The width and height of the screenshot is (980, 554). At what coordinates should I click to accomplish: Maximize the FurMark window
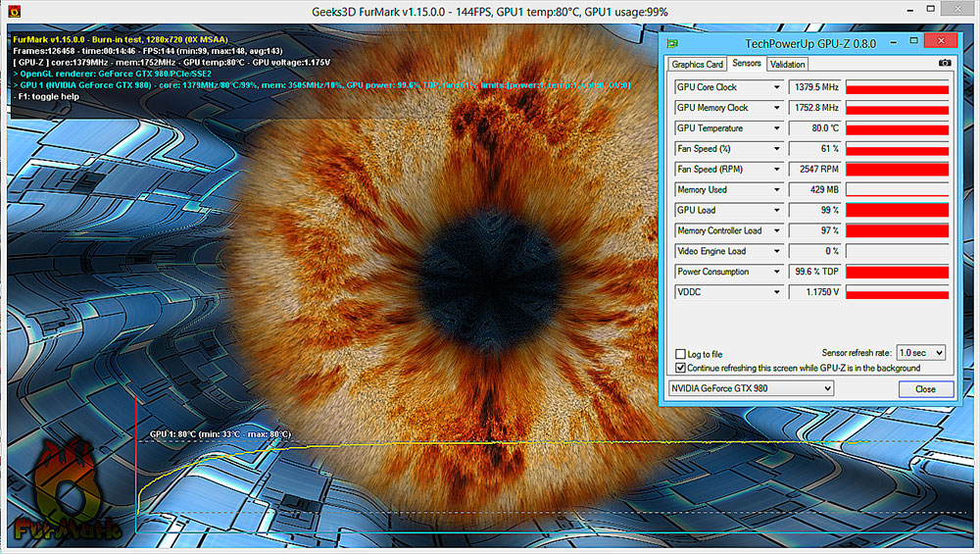click(x=931, y=9)
